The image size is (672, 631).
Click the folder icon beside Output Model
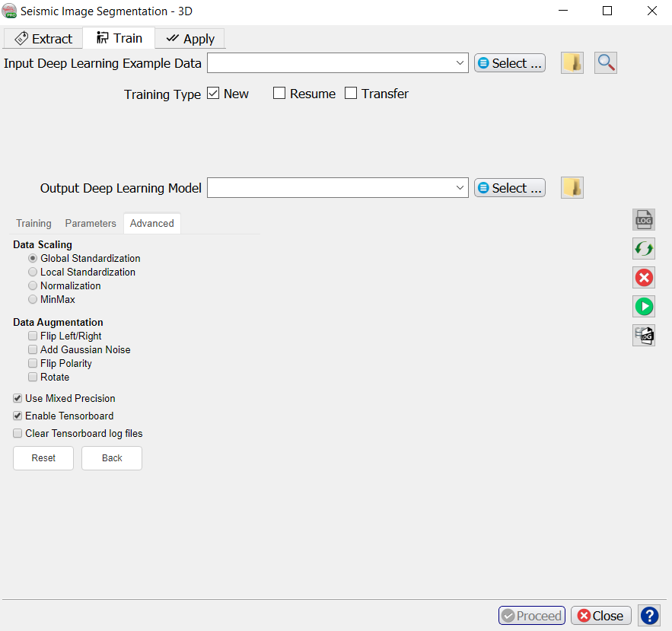coord(572,188)
